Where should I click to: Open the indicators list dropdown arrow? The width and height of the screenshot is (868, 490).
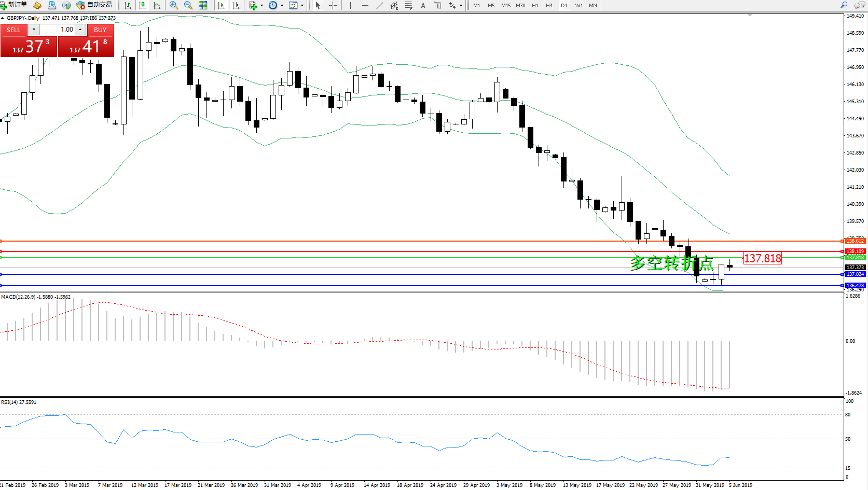tap(261, 5)
